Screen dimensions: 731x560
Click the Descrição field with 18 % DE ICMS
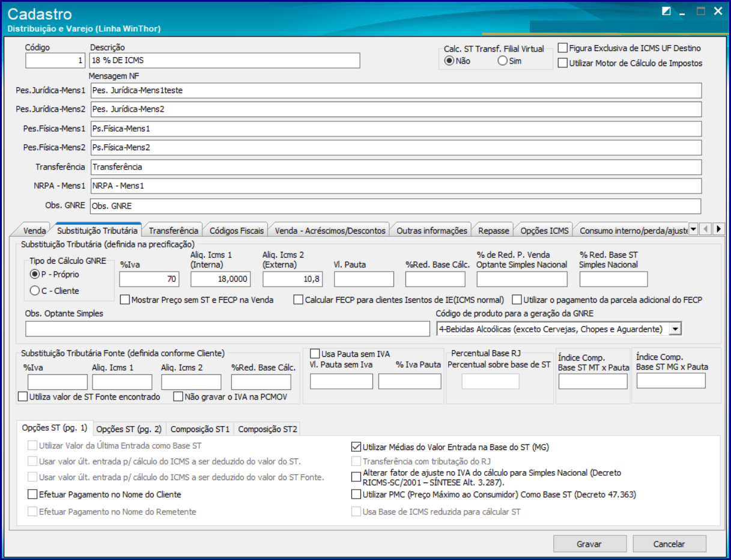(x=225, y=61)
